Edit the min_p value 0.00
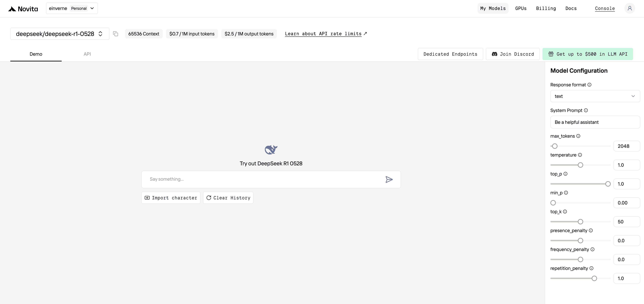The image size is (644, 304). tap(626, 203)
